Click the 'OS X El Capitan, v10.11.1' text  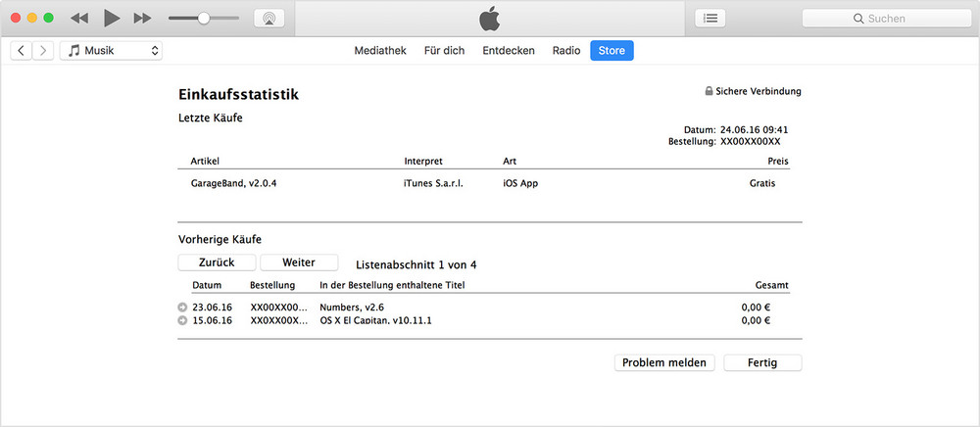click(375, 320)
